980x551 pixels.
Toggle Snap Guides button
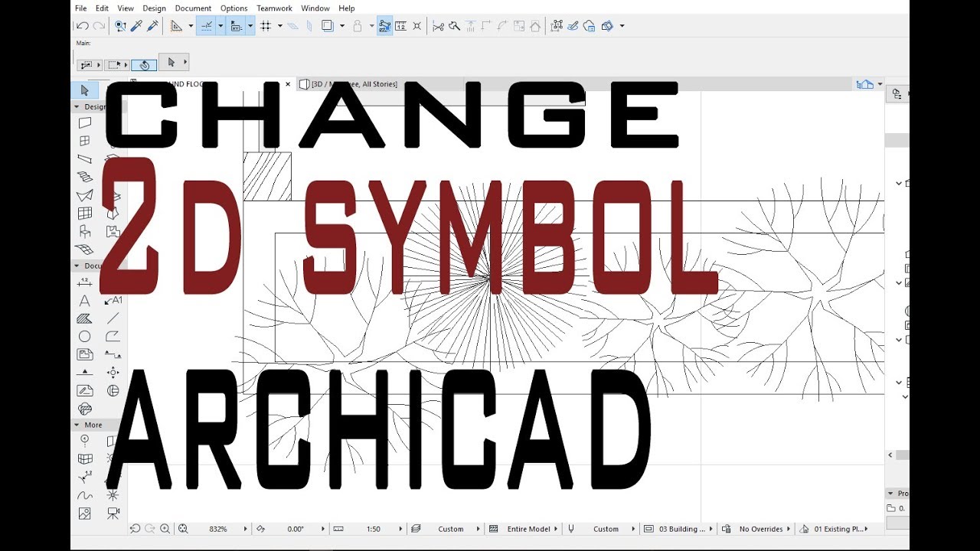(206, 26)
